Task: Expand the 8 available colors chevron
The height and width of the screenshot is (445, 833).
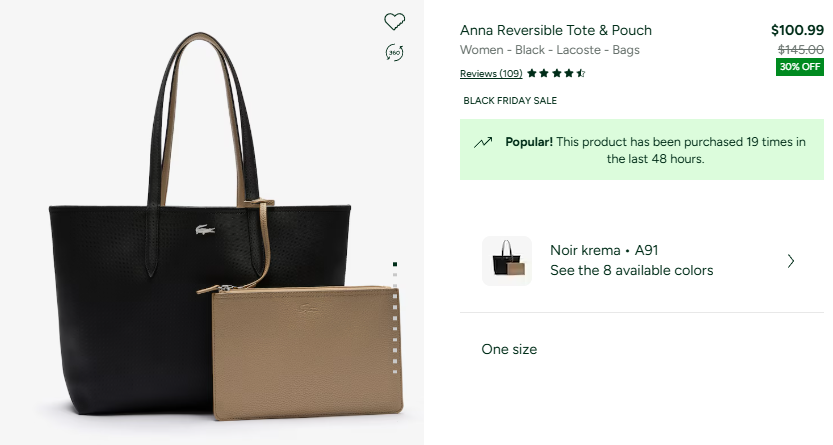Action: (x=791, y=261)
